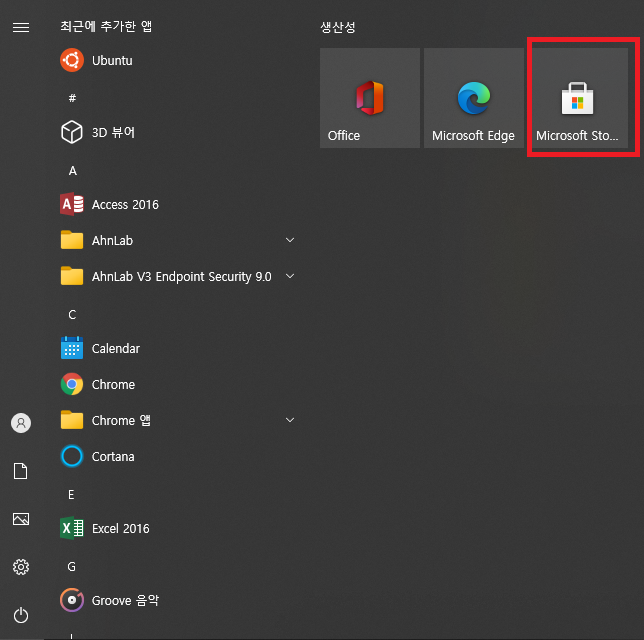Expand AhnLab V3 Endpoint Security chevron
Screen dimensions: 644x640
(x=290, y=276)
